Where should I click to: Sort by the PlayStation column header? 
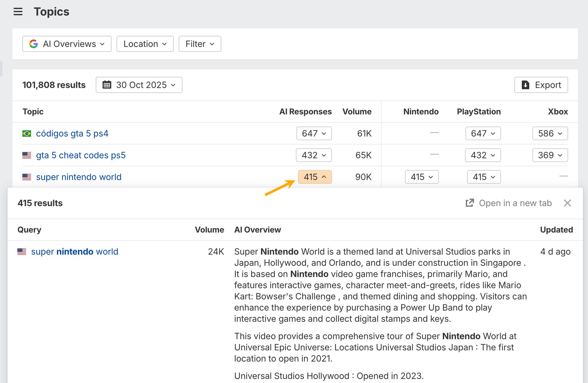[x=479, y=112]
